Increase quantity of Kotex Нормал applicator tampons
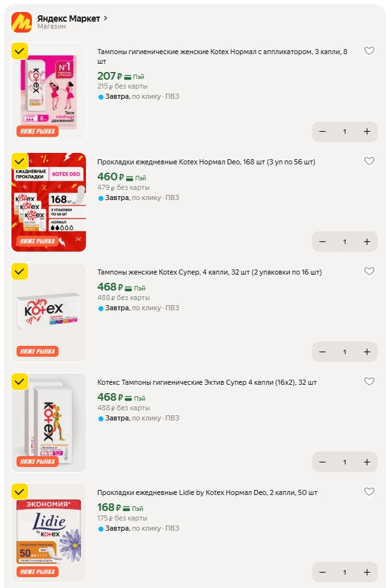Image resolution: width=391 pixels, height=588 pixels. click(x=367, y=131)
